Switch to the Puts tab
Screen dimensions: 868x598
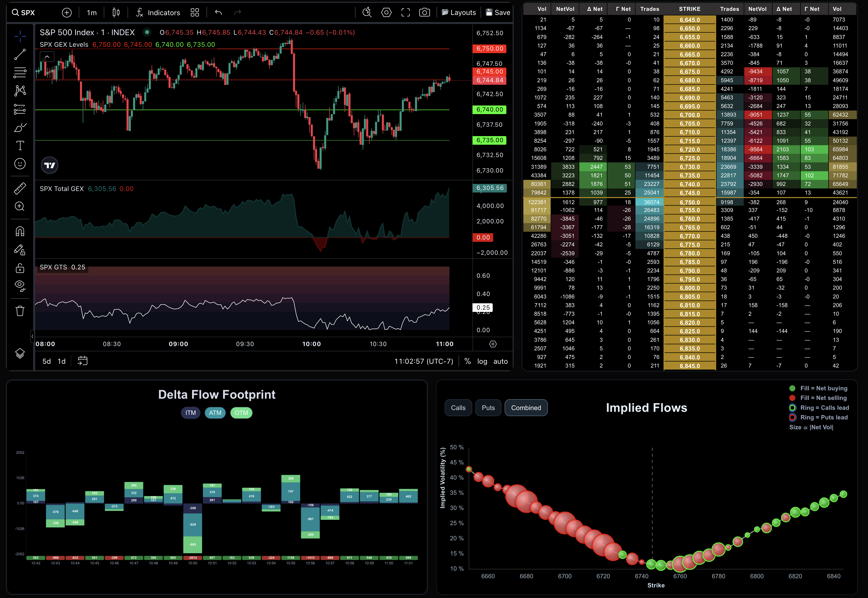coord(488,408)
